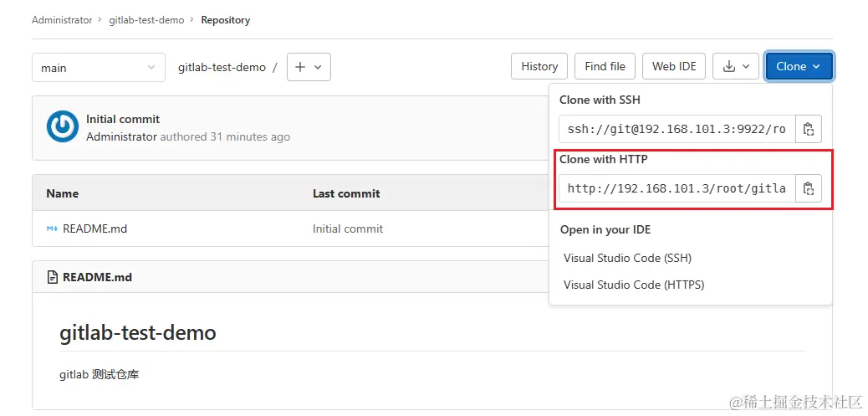
Task: Select Visual Studio Code (SSH)
Action: [x=627, y=258]
